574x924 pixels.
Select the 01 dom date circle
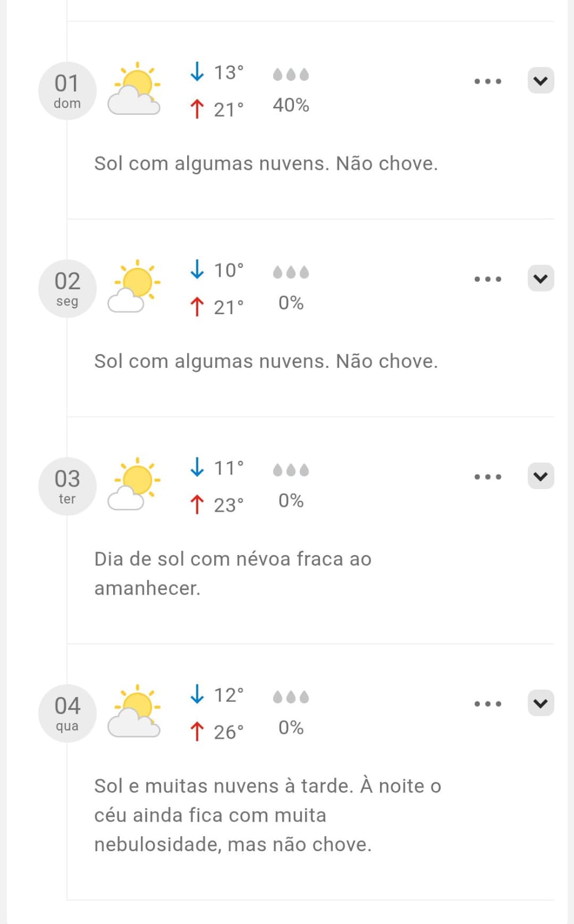(67, 91)
